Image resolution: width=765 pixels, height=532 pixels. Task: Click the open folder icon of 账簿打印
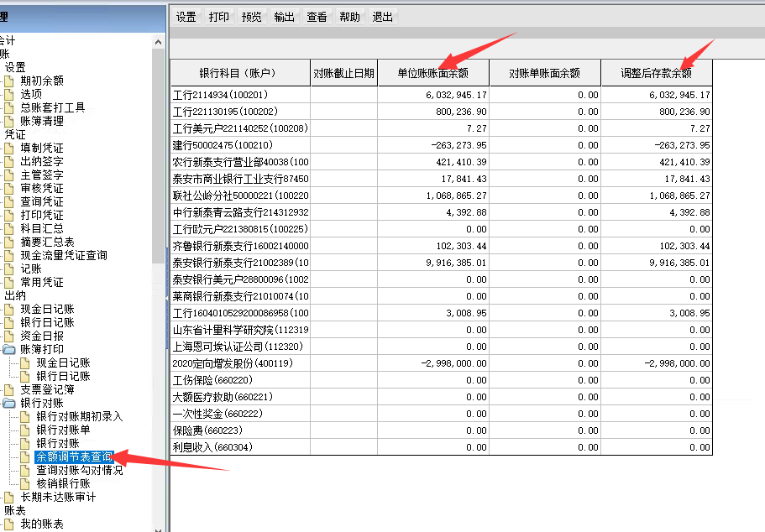point(8,349)
